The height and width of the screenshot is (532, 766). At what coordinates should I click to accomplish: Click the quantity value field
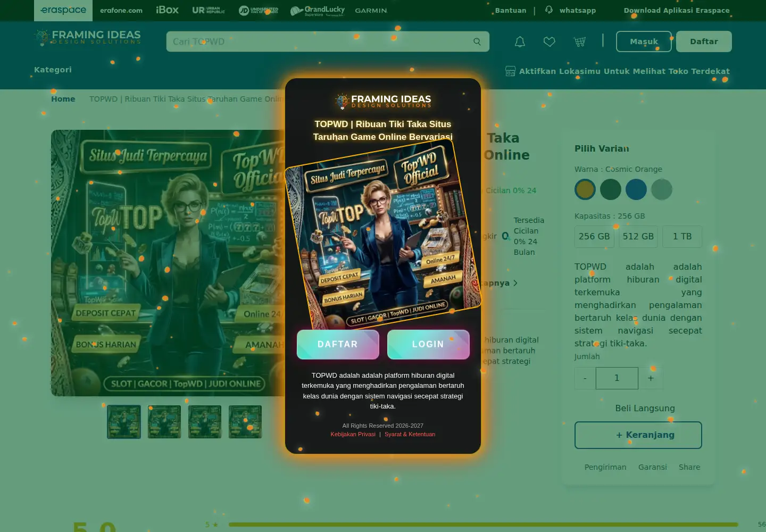pyautogui.click(x=617, y=378)
